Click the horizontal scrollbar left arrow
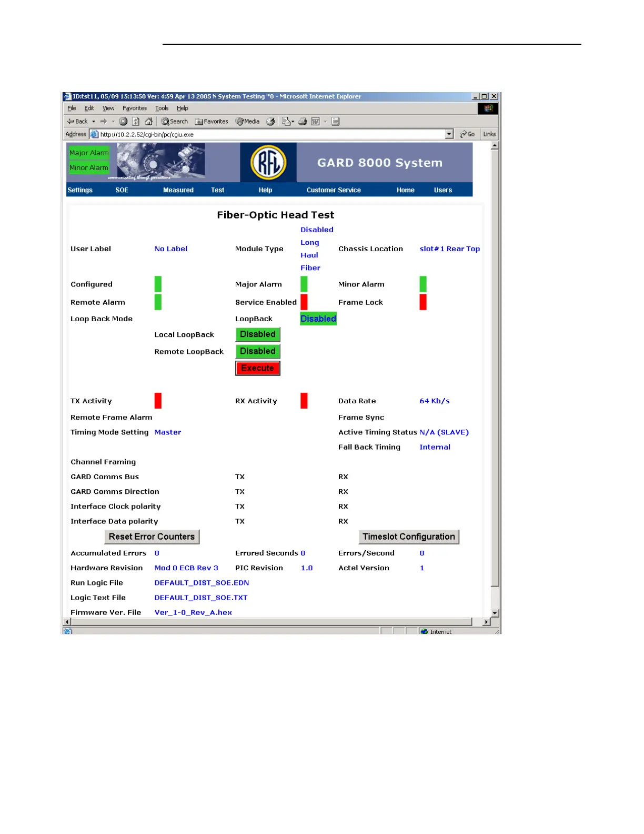Image resolution: width=644 pixels, height=834 pixels. [67, 622]
